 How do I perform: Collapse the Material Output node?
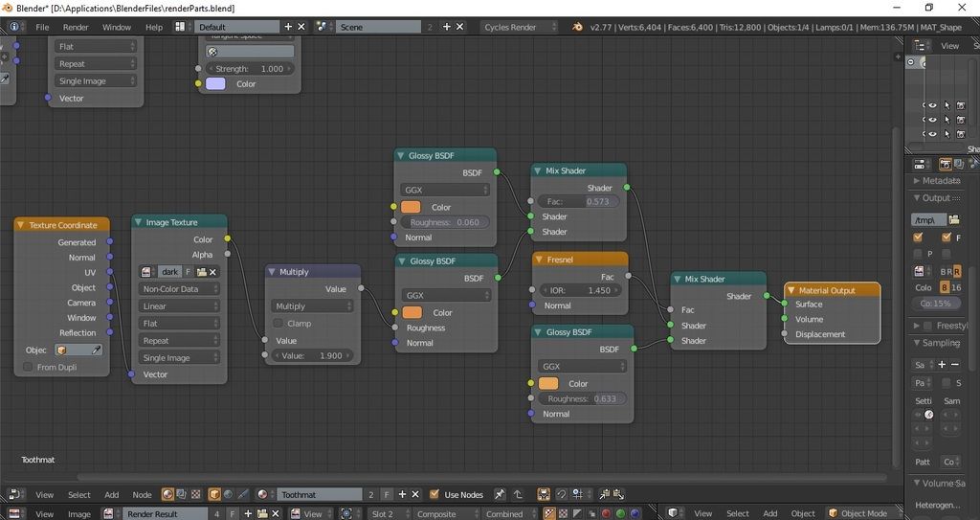pos(791,290)
